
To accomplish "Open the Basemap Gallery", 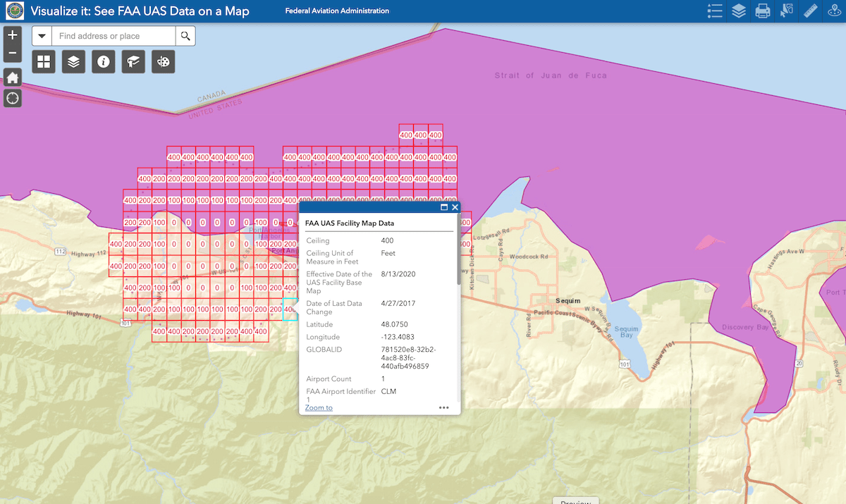I will (43, 62).
